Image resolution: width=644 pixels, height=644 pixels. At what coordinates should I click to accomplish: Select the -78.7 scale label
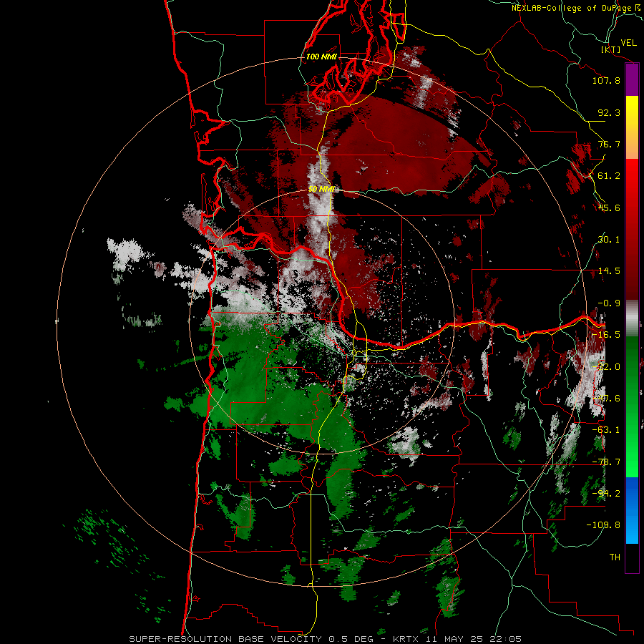point(606,462)
